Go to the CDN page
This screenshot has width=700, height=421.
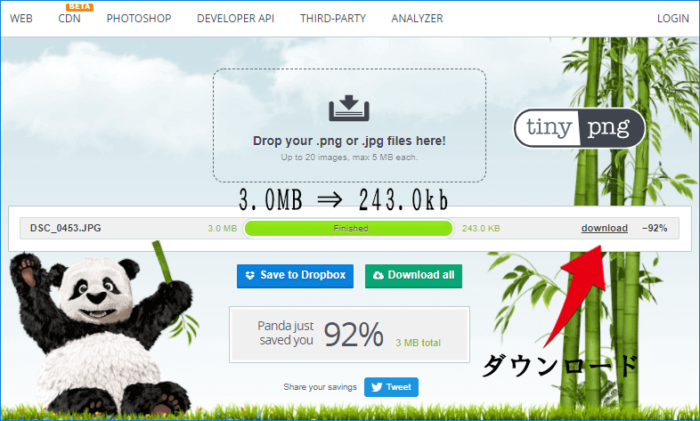point(70,18)
